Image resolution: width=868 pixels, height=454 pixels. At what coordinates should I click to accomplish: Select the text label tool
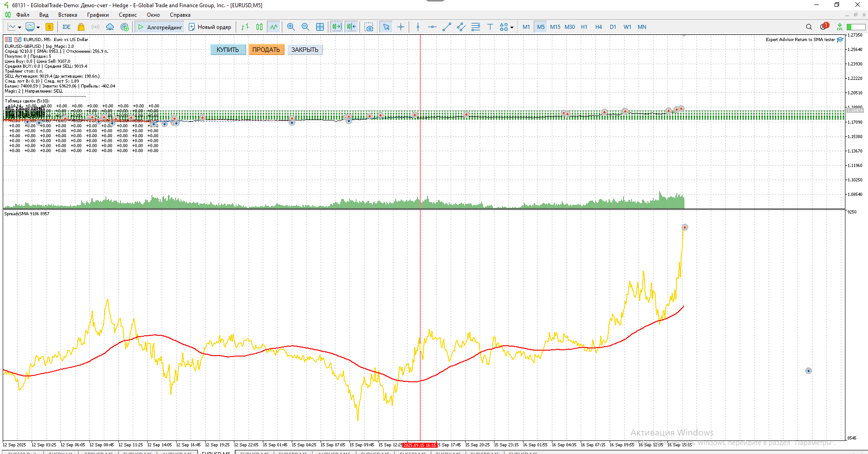(x=490, y=27)
